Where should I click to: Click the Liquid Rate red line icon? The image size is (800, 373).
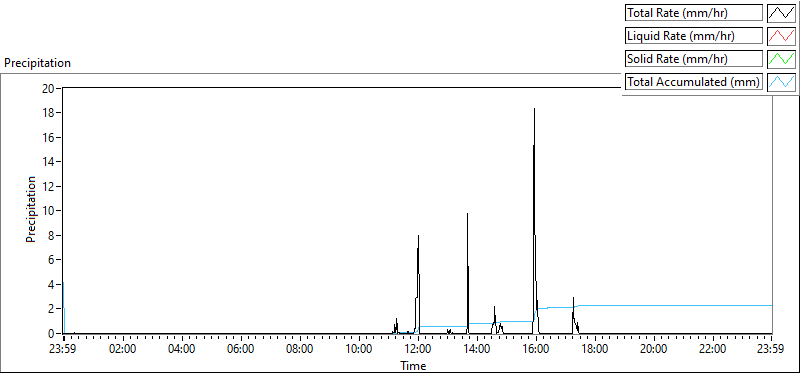(x=782, y=36)
